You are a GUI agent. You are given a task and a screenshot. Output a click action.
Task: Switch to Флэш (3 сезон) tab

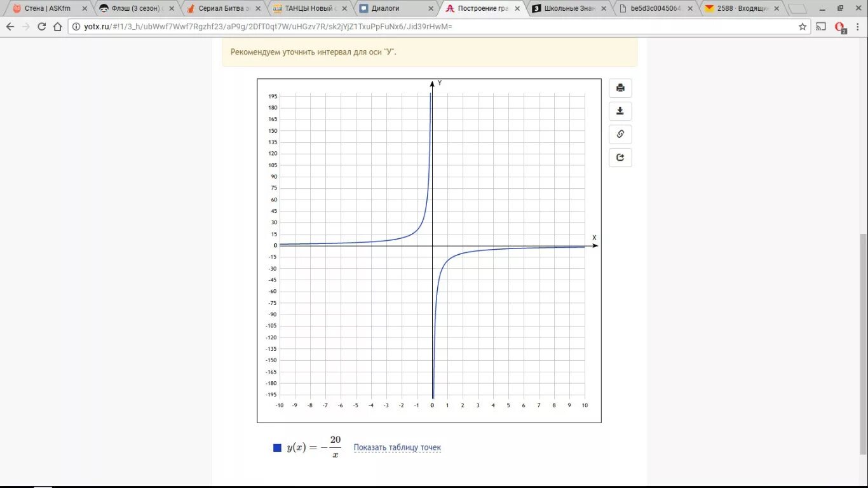tap(135, 9)
